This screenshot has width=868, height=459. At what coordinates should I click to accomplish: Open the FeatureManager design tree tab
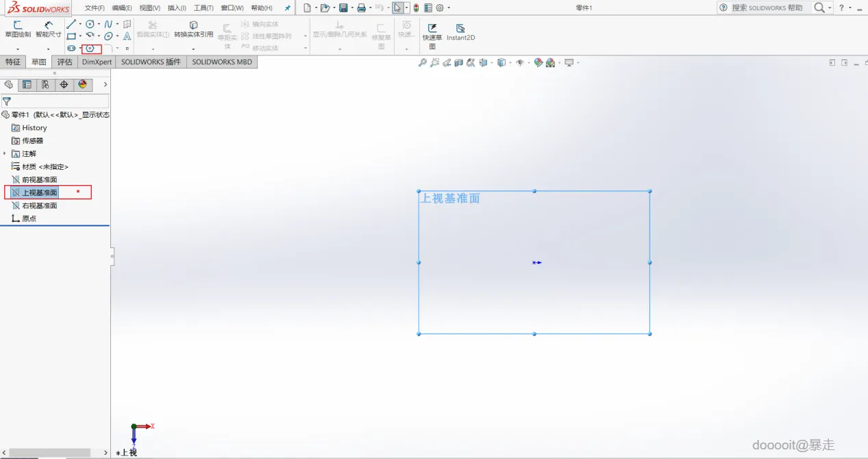click(8, 84)
